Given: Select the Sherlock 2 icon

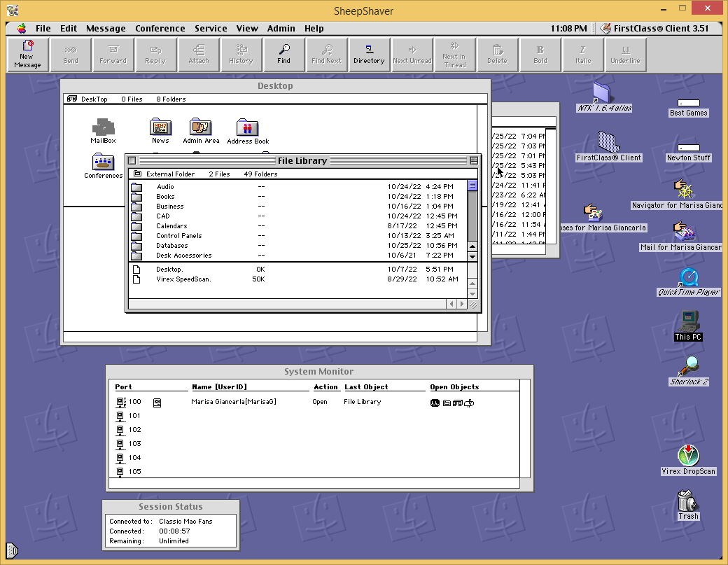Looking at the screenshot, I should pos(689,371).
